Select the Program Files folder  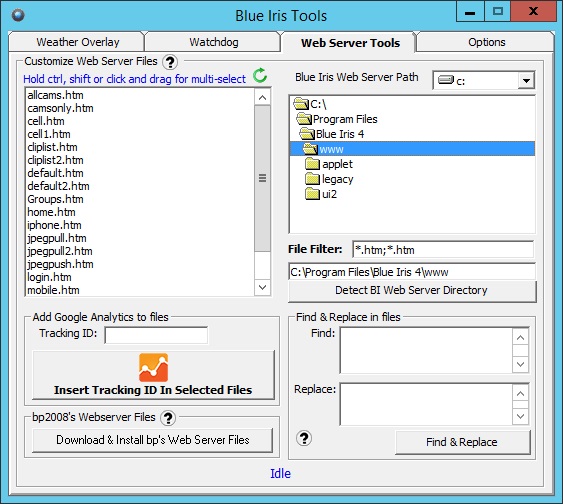[x=337, y=119]
